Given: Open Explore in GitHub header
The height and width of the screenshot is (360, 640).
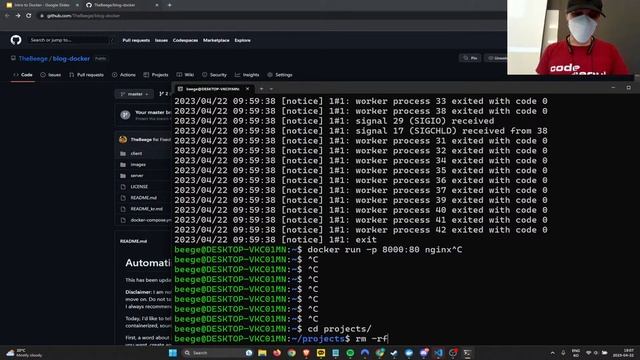Looking at the screenshot, I should [242, 40].
